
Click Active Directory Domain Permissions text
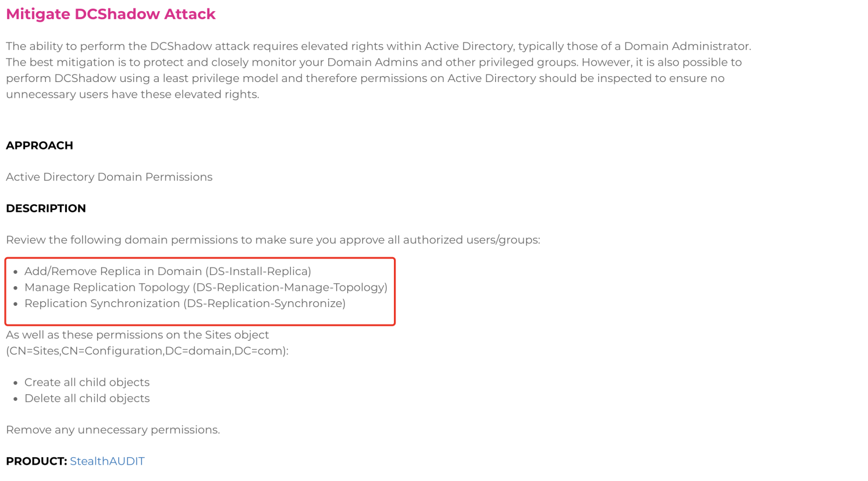(x=109, y=177)
